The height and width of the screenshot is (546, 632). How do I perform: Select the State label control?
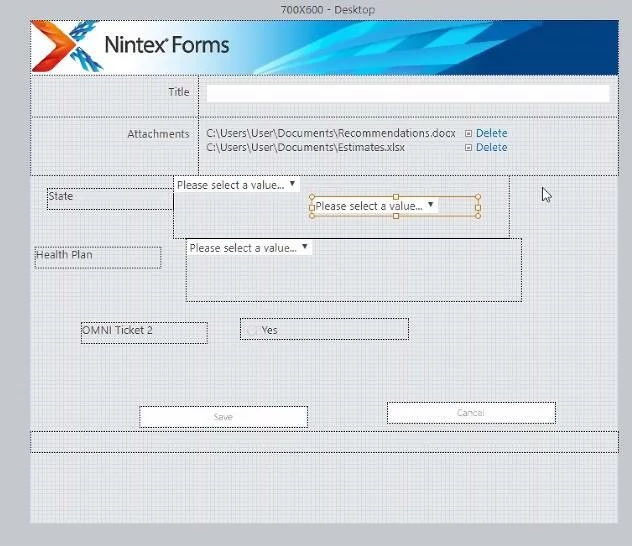110,199
